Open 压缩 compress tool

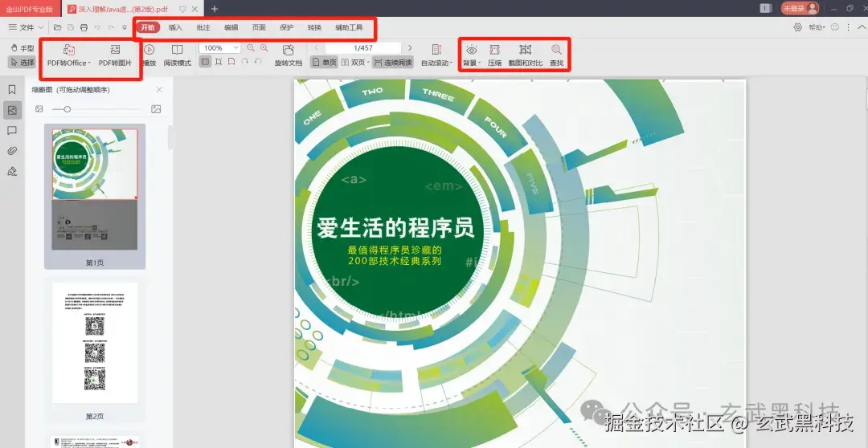(x=494, y=56)
